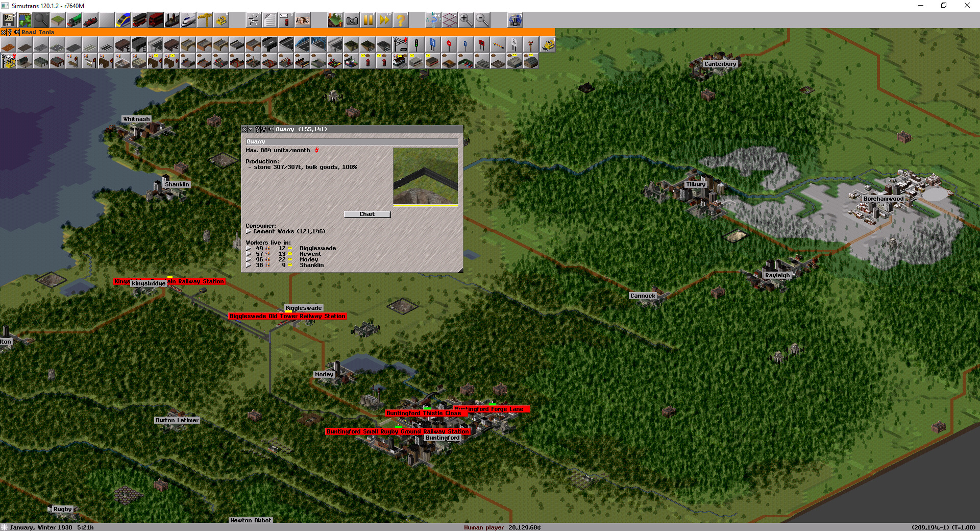Take a screenshot using the camera icon
The image size is (980, 531).
pos(352,20)
